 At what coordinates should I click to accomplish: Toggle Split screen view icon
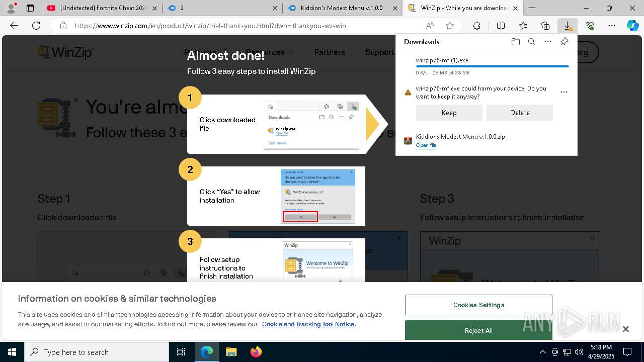coord(501,26)
